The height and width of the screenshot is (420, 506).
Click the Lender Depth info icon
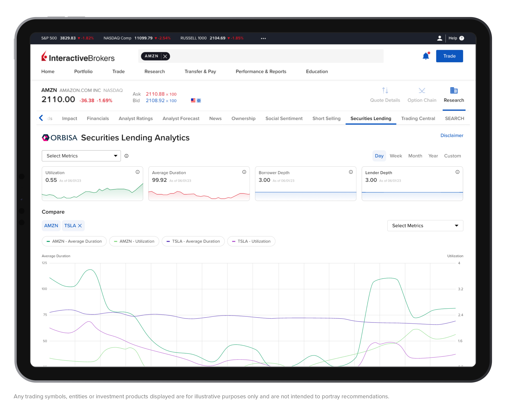click(x=457, y=172)
